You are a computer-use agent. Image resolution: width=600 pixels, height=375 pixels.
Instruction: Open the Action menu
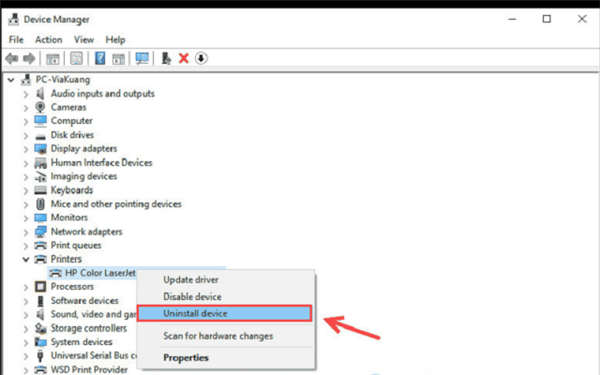click(x=49, y=39)
